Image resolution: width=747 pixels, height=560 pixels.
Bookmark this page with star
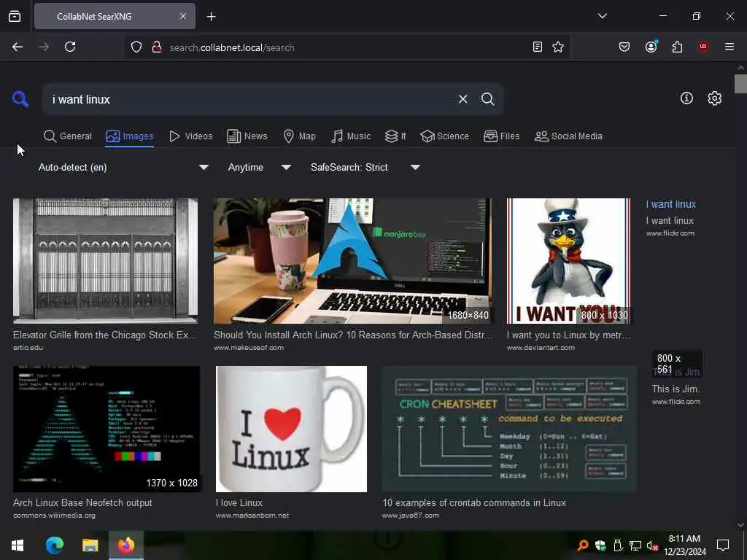click(x=558, y=47)
